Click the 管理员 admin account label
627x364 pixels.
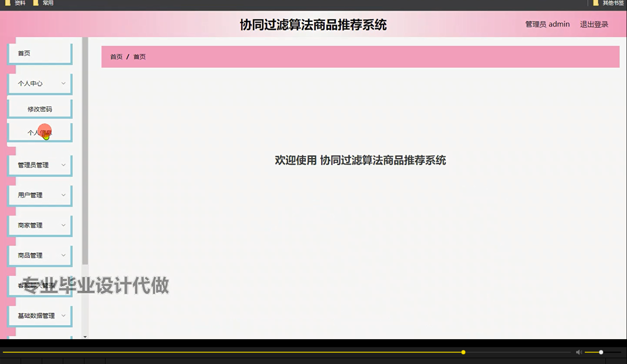click(547, 24)
